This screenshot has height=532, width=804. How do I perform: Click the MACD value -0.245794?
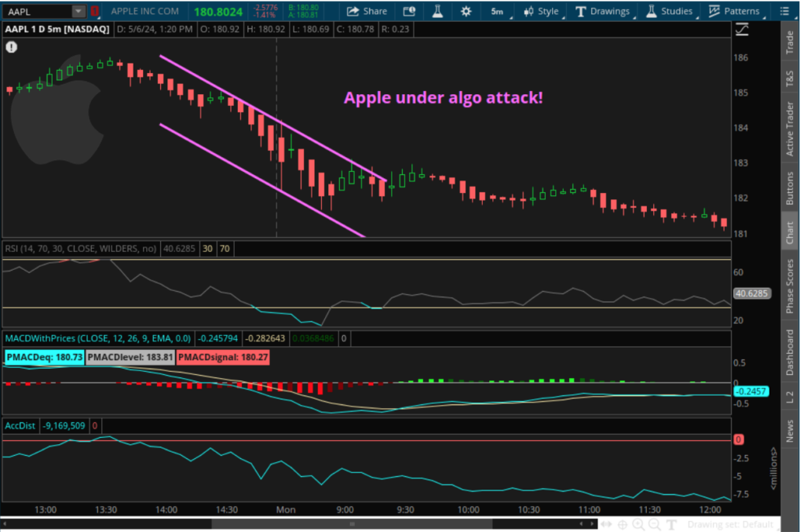218,338
